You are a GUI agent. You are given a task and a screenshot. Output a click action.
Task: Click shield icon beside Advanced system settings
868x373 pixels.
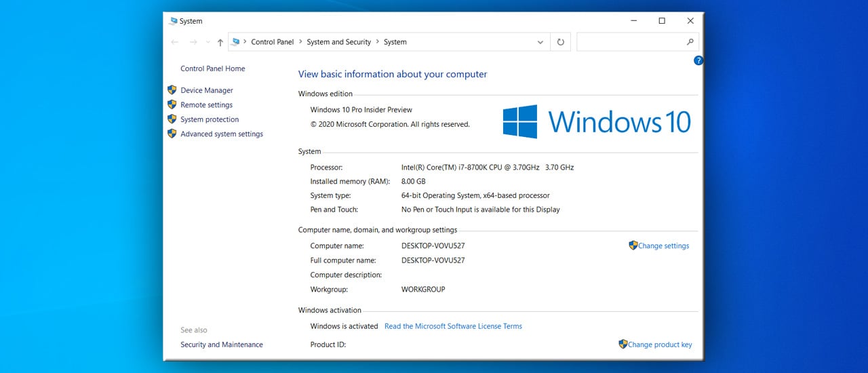tap(172, 134)
